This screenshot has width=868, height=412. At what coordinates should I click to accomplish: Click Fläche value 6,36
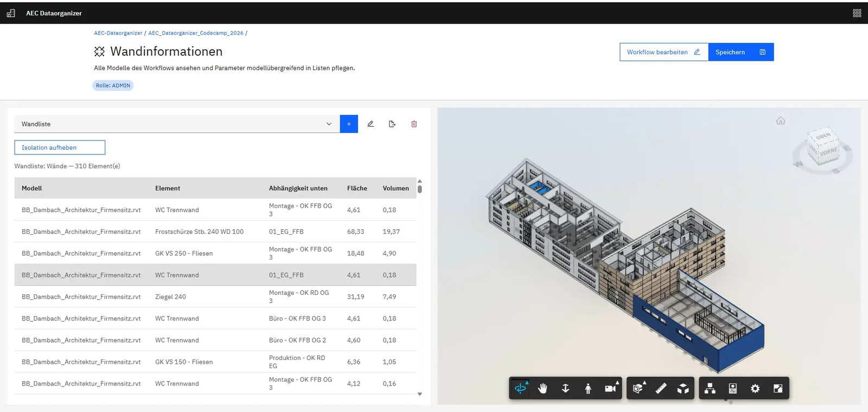[354, 362]
